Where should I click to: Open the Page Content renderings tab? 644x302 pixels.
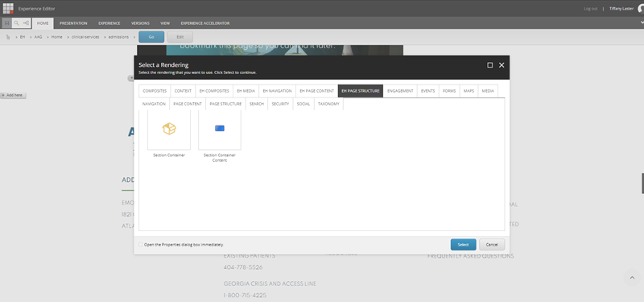click(188, 104)
